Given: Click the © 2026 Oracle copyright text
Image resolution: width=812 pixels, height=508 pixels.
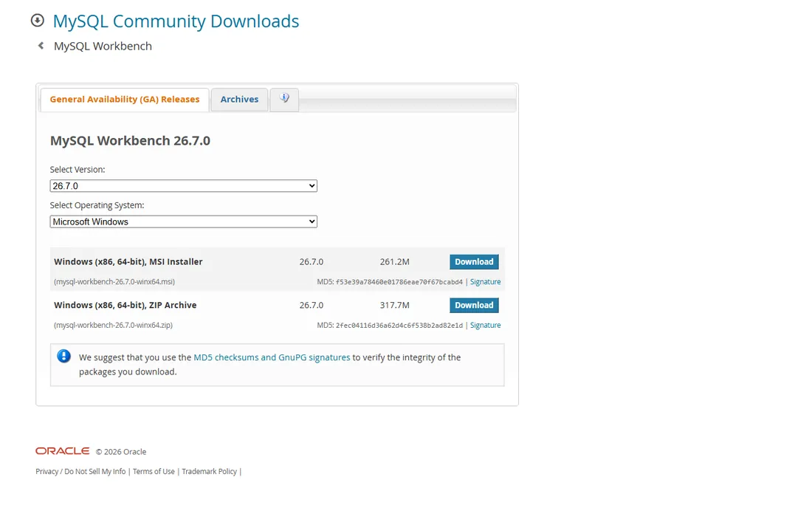Looking at the screenshot, I should click(x=121, y=452).
